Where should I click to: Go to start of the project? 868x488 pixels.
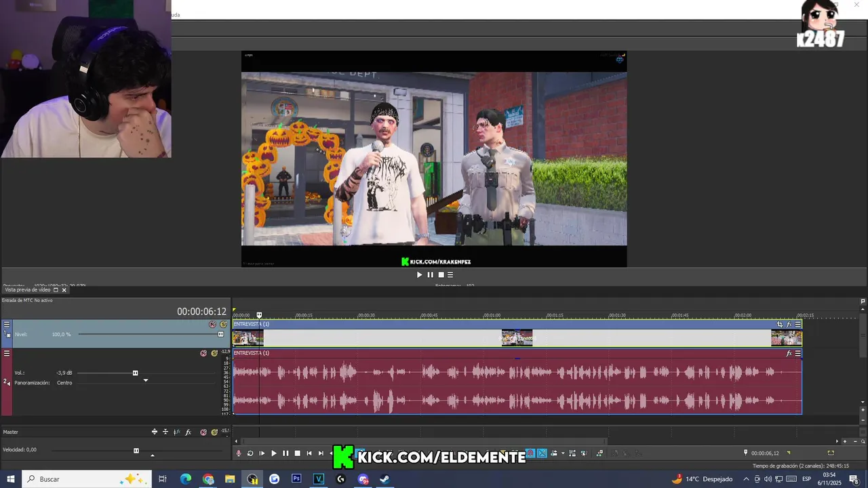point(309,453)
